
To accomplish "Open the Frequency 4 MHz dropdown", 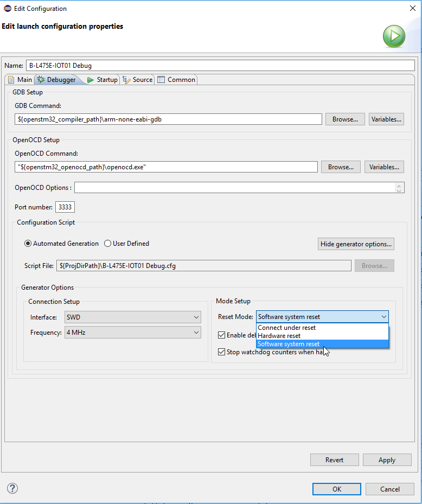I will pyautogui.click(x=132, y=333).
